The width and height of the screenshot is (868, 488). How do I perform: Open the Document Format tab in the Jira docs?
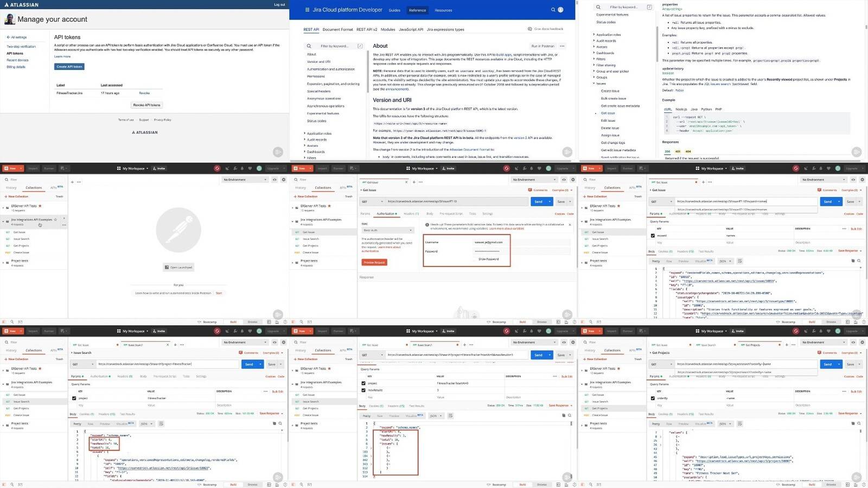(x=337, y=29)
